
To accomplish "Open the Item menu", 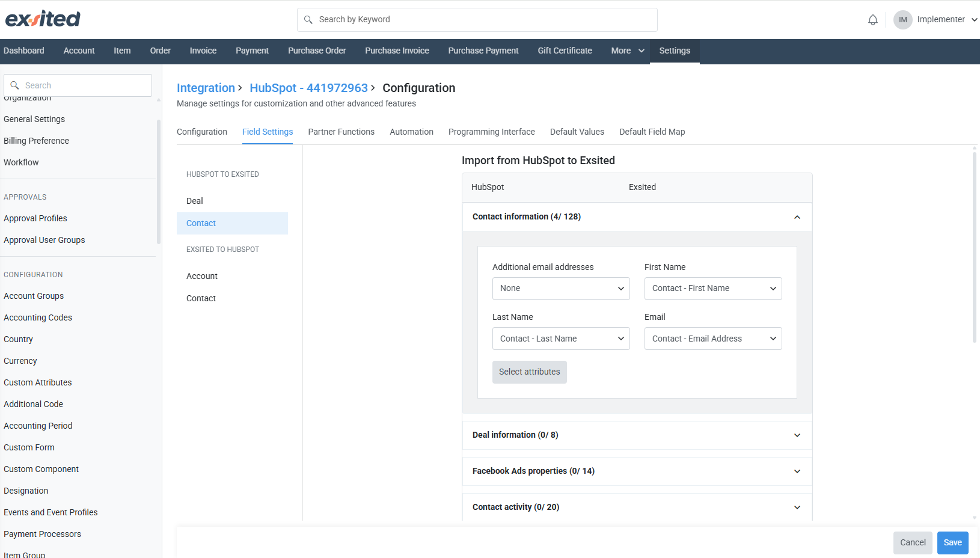I will [x=122, y=51].
